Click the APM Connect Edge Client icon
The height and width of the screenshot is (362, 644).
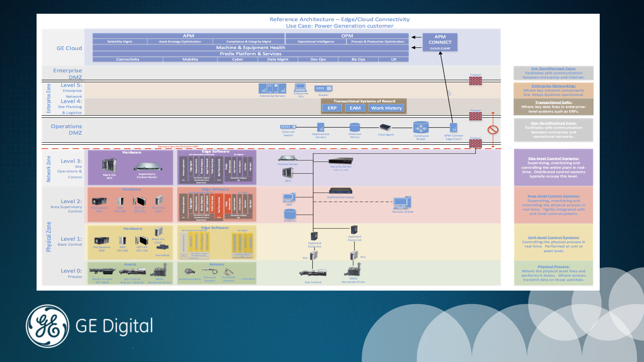453,128
